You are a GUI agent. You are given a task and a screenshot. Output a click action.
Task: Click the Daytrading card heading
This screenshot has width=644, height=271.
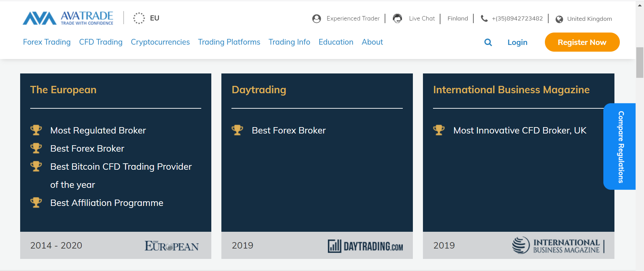point(259,90)
